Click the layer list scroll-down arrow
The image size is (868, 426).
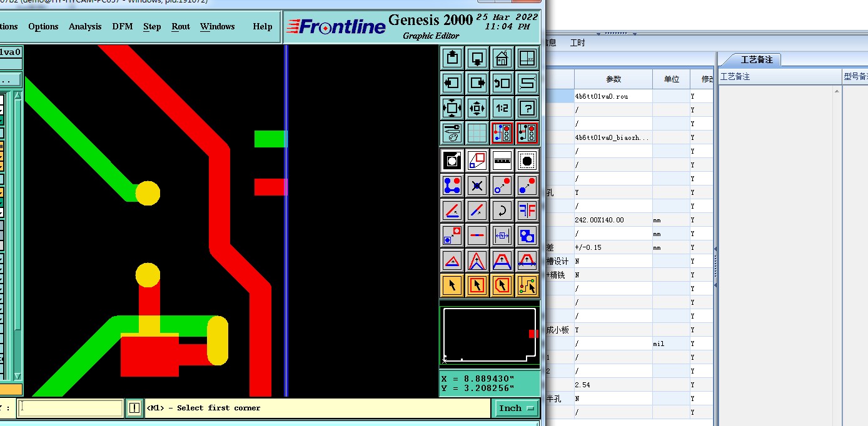click(x=18, y=377)
